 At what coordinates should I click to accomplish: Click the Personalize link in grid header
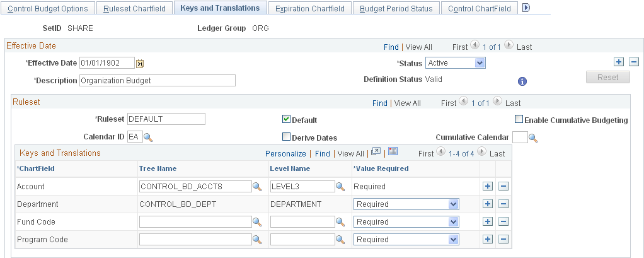[x=285, y=154]
